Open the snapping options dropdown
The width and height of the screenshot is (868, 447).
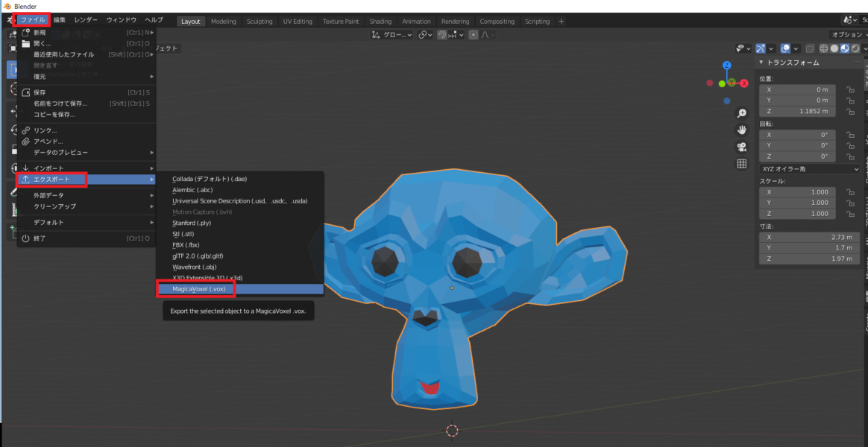(x=456, y=35)
